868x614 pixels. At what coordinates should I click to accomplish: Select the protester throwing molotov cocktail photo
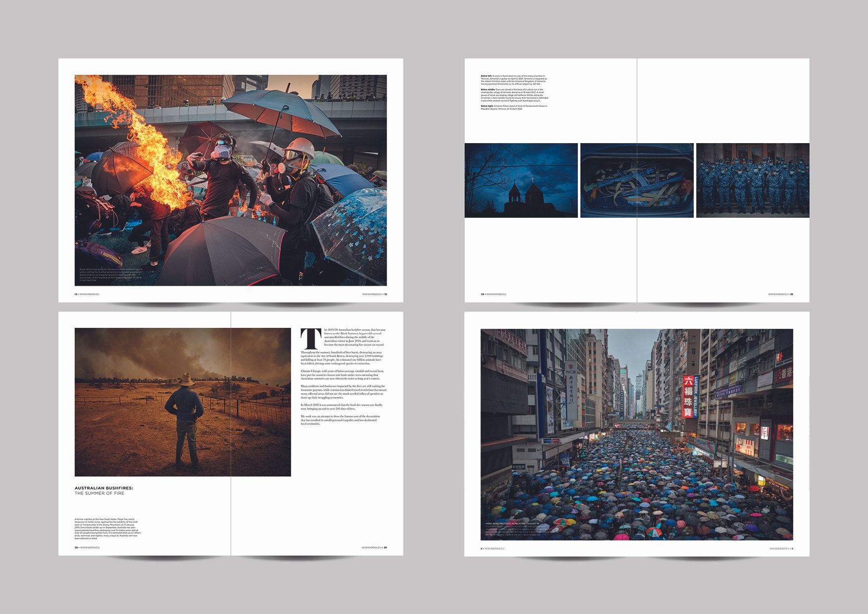(231, 180)
